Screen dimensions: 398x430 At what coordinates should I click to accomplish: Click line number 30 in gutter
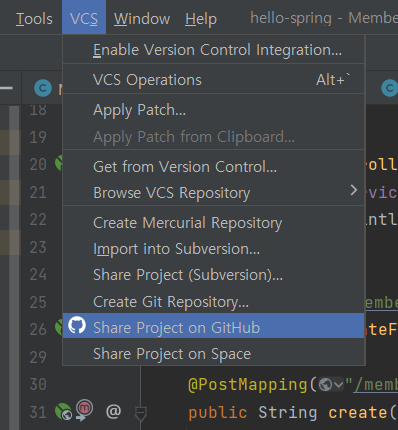pyautogui.click(x=38, y=384)
